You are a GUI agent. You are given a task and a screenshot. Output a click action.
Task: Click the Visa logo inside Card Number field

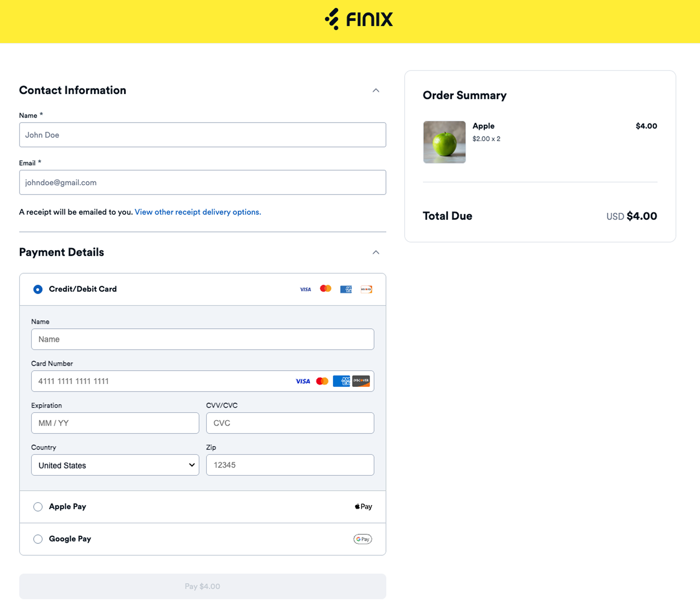(x=303, y=381)
